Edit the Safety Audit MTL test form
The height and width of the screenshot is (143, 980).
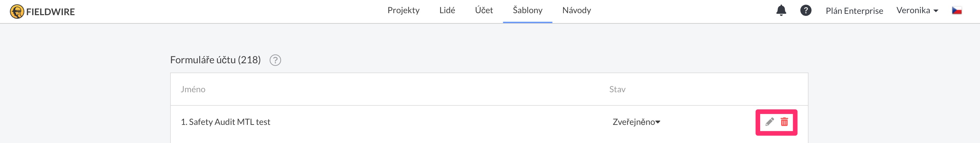coord(770,122)
